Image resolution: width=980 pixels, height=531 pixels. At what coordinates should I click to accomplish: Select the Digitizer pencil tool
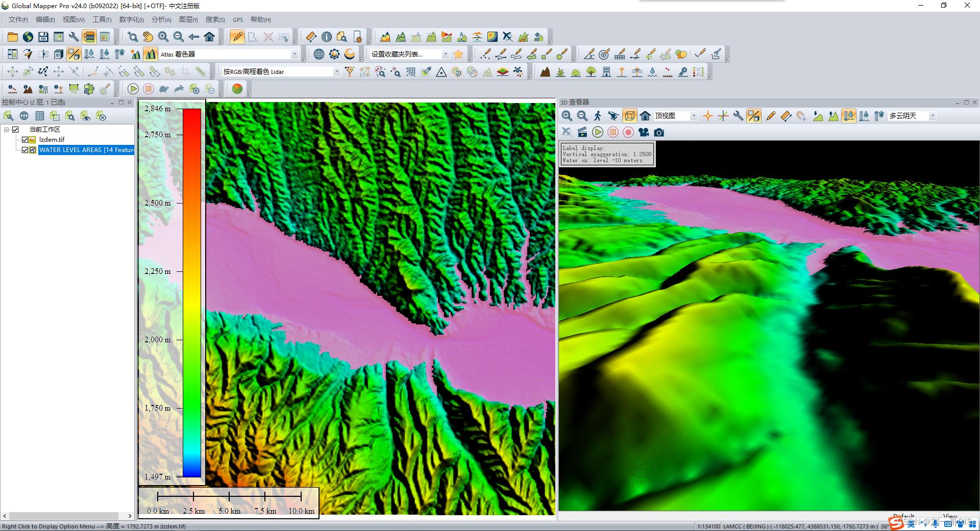(237, 37)
